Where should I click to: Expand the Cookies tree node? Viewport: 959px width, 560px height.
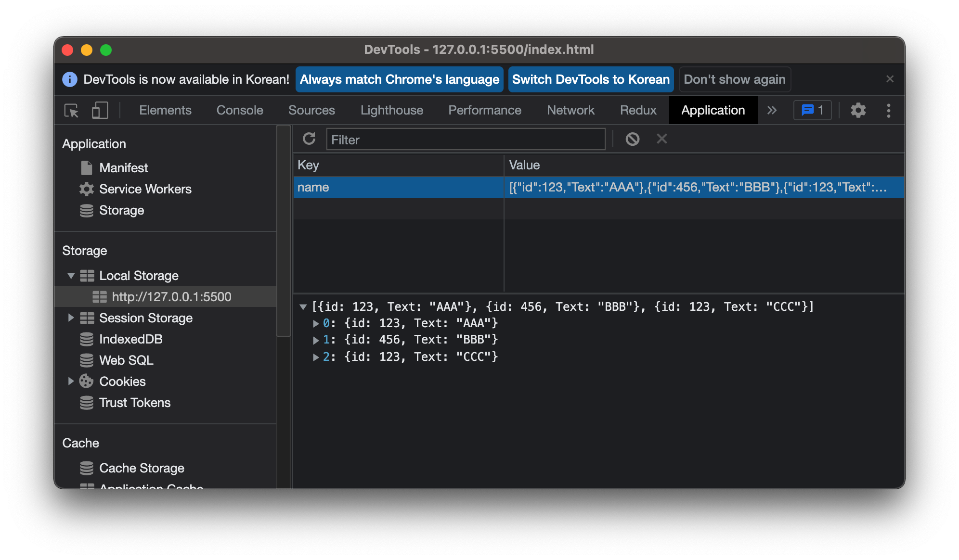click(x=71, y=381)
